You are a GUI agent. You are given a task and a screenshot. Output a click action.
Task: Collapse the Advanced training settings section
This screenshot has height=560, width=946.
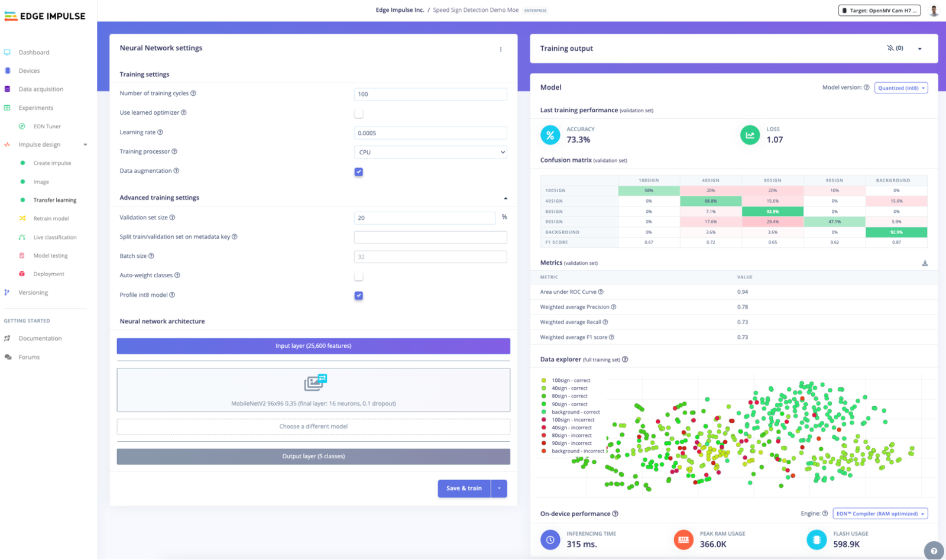tap(506, 198)
